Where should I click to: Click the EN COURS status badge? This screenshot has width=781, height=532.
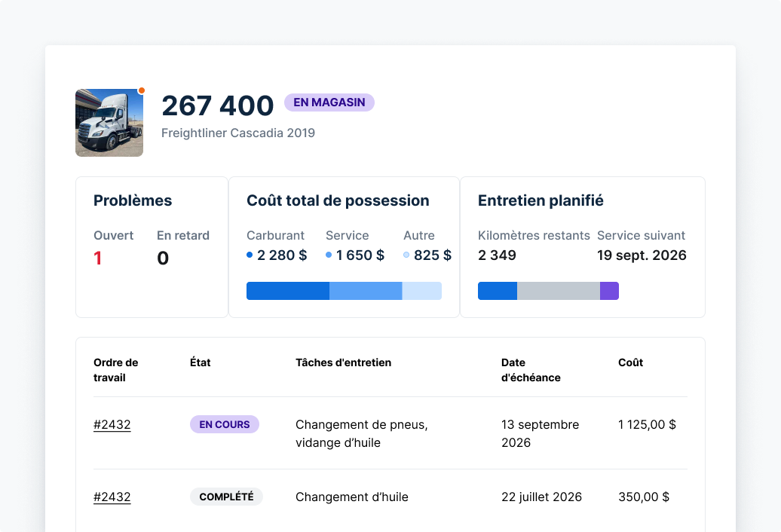pos(225,424)
